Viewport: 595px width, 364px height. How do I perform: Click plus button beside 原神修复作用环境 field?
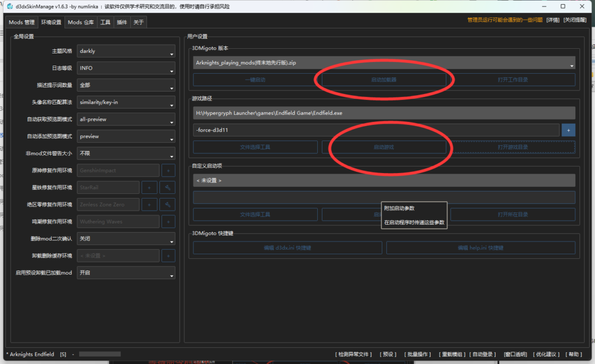(169, 171)
